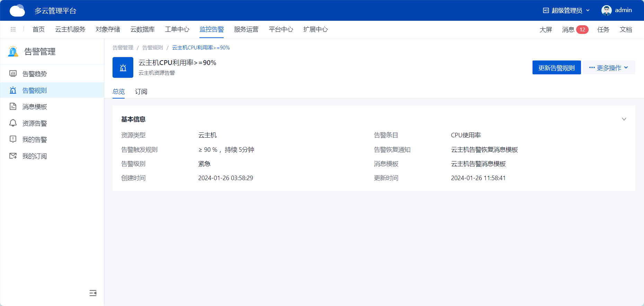Open the 云主机服务 menu
This screenshot has height=306, width=644.
tap(70, 29)
